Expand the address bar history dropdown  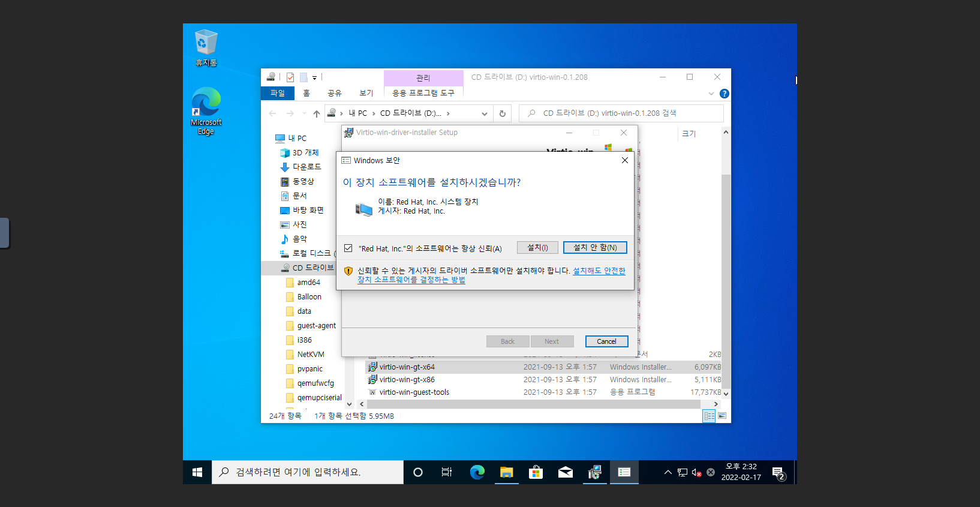pos(485,113)
